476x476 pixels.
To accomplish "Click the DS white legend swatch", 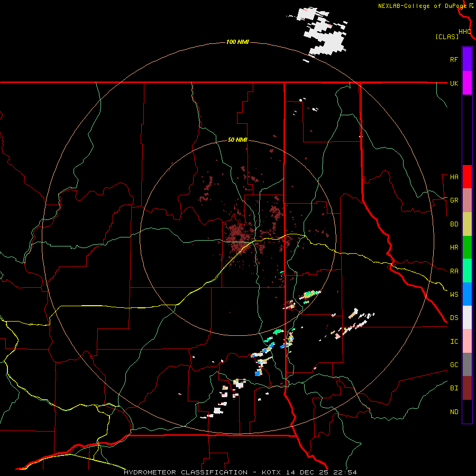I will click(467, 317).
